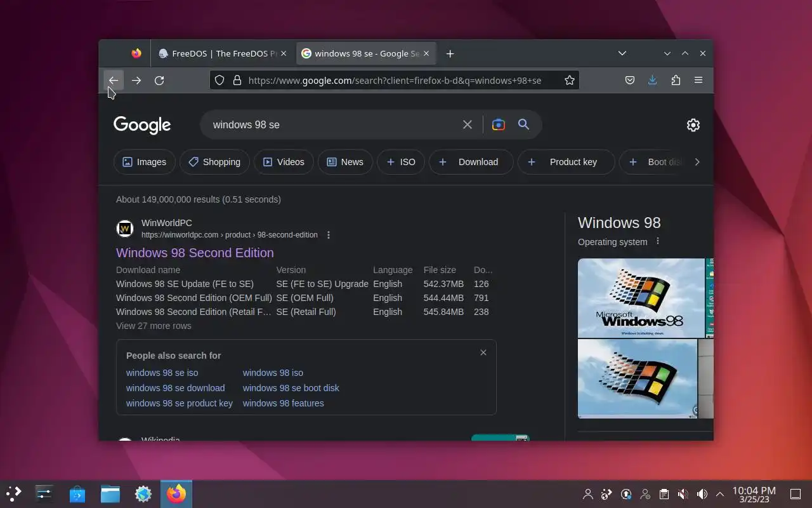812x508 pixels.
Task: Reload the current page
Action: (x=159, y=81)
